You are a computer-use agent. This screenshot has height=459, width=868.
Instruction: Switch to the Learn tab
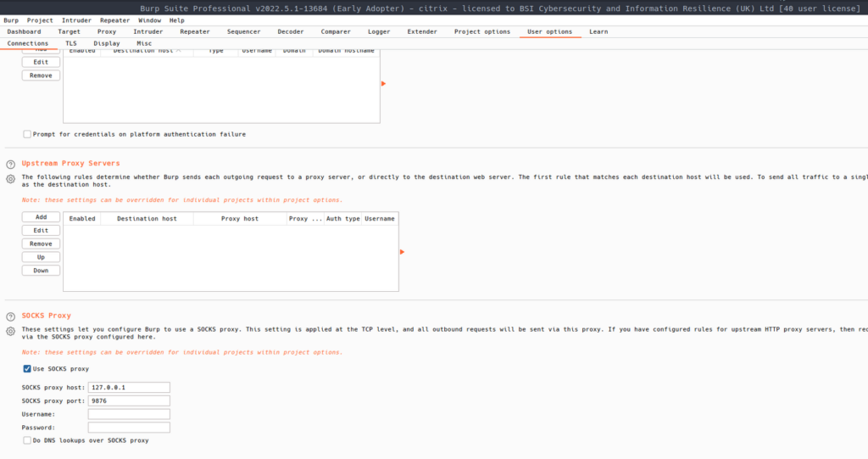click(x=598, y=31)
